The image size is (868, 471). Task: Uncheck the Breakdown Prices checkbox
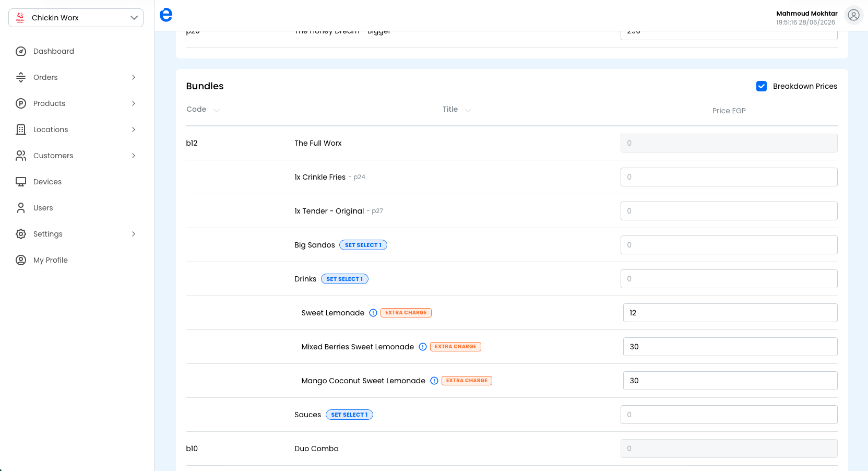(762, 86)
